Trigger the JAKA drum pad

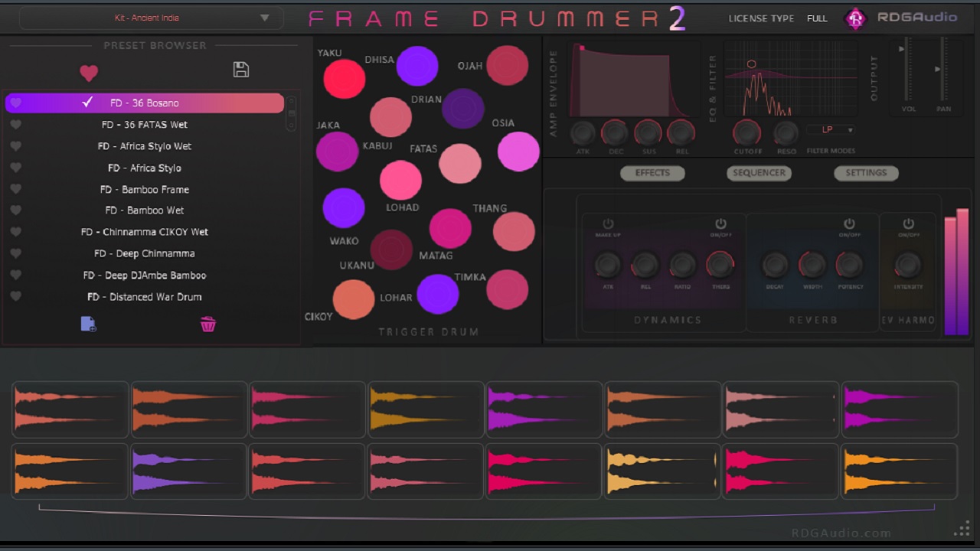(337, 151)
